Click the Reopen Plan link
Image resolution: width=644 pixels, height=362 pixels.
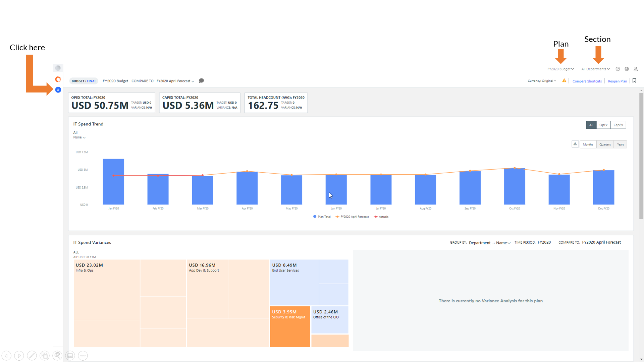pos(617,81)
